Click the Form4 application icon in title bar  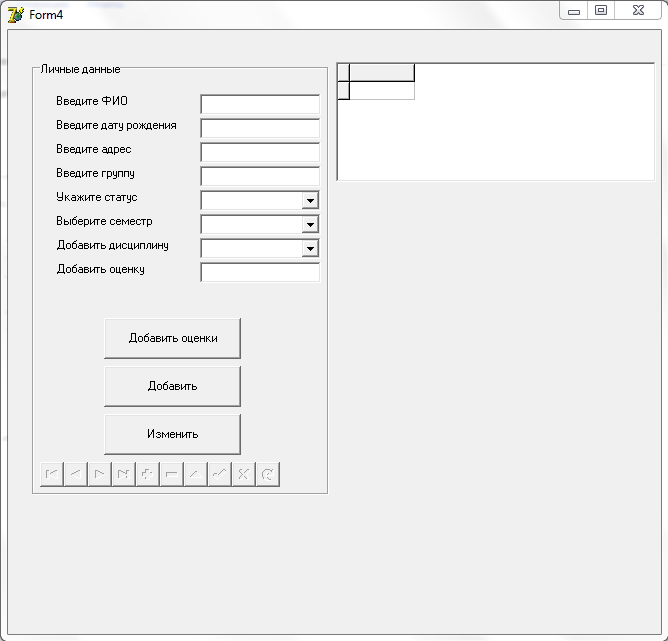click(16, 15)
